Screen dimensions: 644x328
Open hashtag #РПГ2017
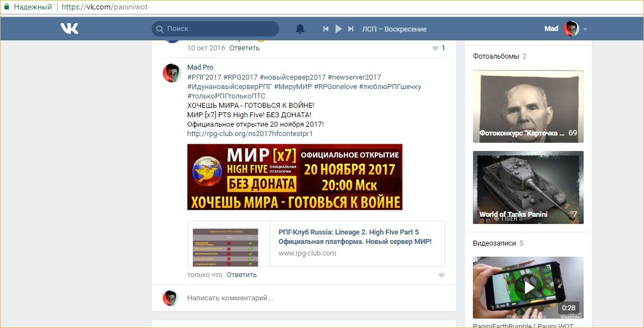(x=204, y=77)
